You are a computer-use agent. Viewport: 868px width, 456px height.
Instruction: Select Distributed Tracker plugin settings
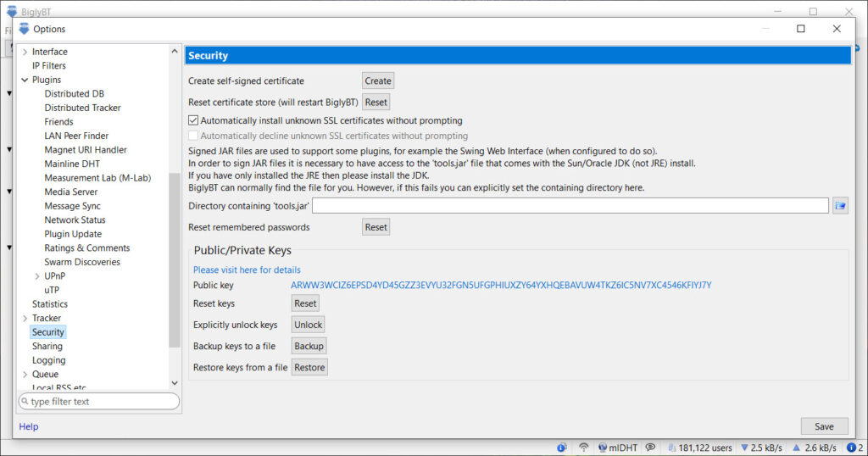(x=82, y=108)
